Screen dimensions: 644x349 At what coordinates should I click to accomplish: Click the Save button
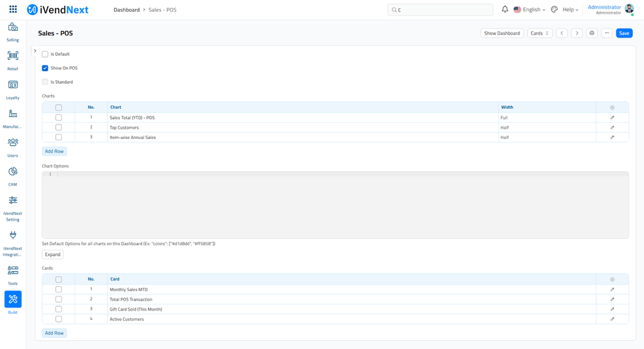coord(624,33)
